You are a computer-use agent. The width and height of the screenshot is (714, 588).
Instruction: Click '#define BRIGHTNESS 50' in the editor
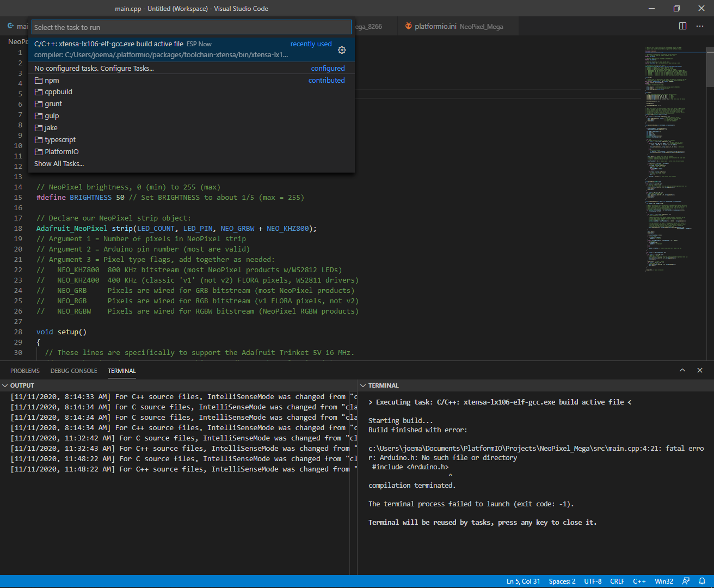click(x=81, y=198)
